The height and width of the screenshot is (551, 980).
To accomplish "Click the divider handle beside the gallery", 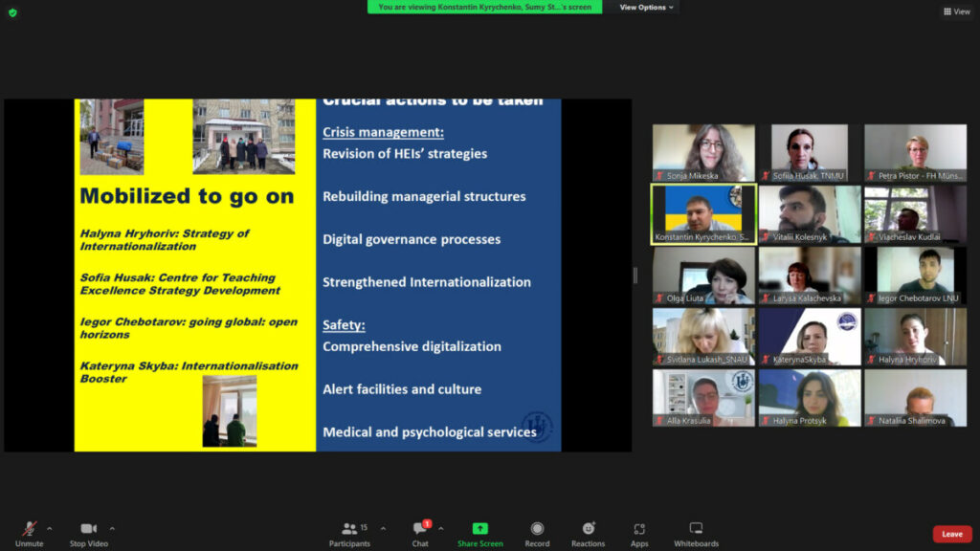I will (635, 275).
